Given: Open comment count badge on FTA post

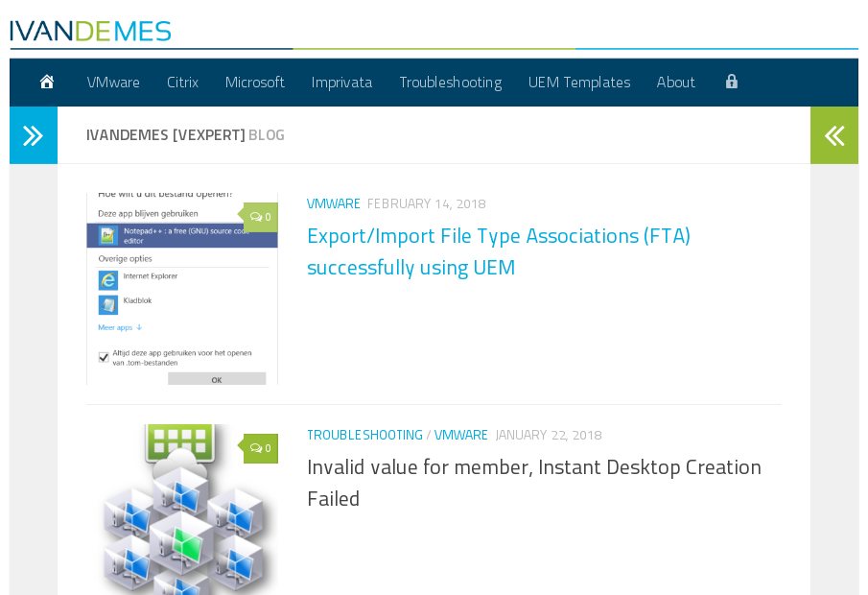Looking at the screenshot, I should tap(260, 217).
